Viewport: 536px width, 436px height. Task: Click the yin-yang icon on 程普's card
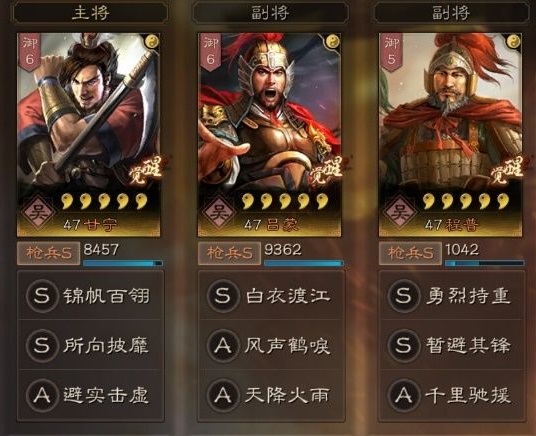click(513, 42)
